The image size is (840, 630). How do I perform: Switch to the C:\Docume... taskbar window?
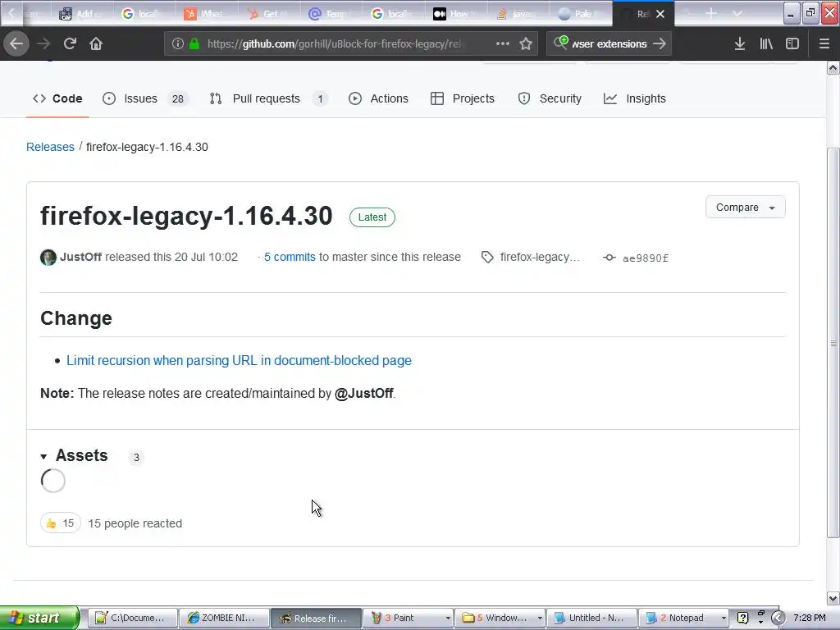point(132,618)
